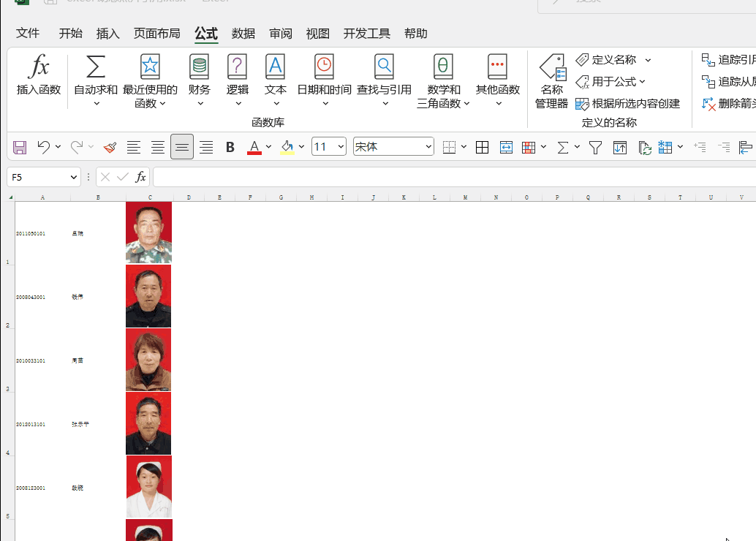Expand the Name Box F5 dropdown
Viewport: 756px width, 541px height.
point(73,178)
